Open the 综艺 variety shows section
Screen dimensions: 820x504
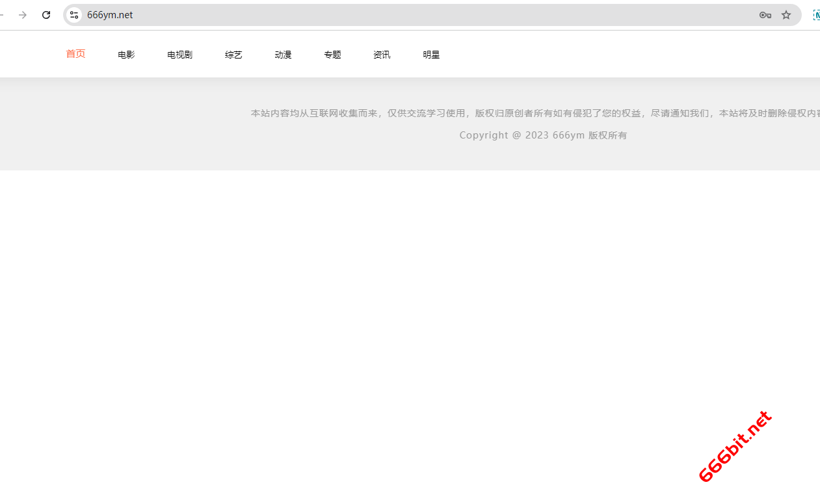(x=233, y=55)
